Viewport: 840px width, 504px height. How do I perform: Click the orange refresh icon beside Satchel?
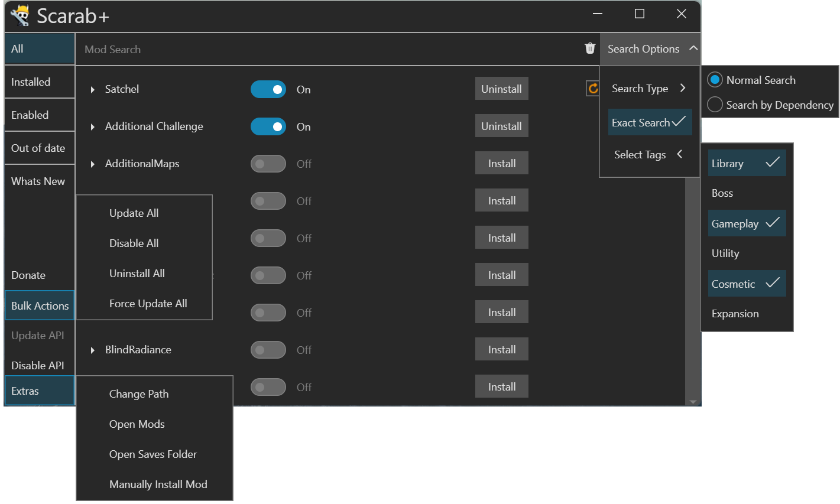click(x=593, y=88)
